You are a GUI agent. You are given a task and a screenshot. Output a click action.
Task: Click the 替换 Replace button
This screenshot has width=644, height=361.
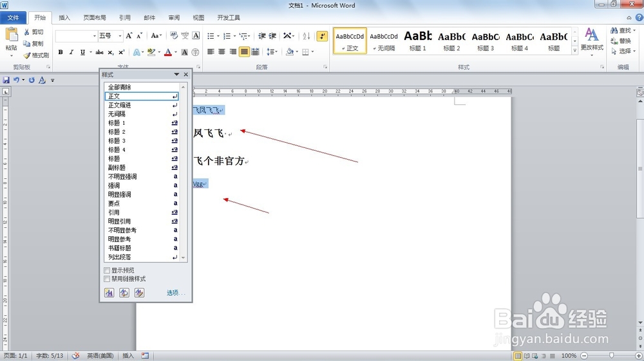coord(621,41)
